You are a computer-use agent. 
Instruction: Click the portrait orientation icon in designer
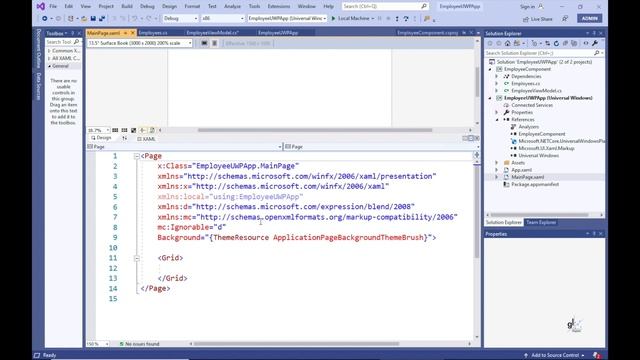214,43
